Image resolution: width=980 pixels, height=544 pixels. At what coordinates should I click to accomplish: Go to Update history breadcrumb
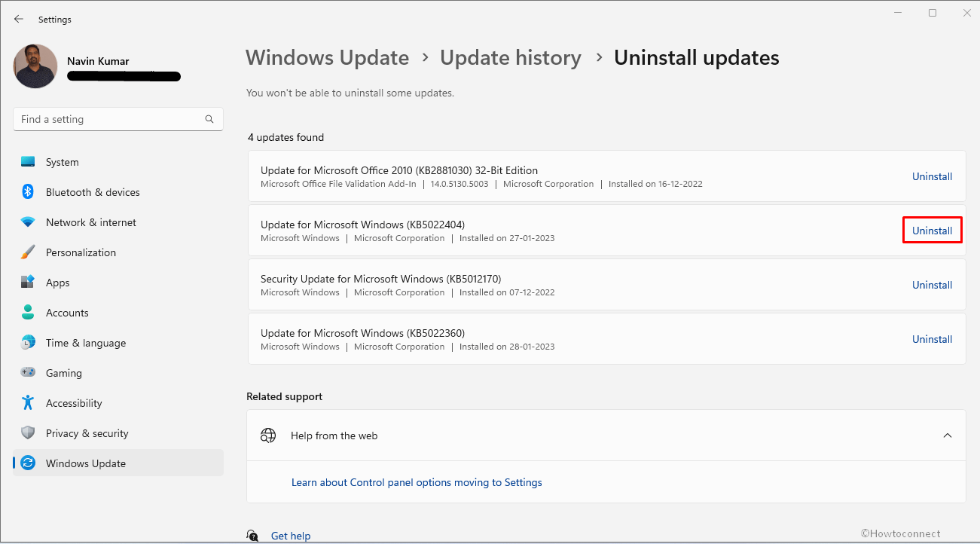[x=511, y=58]
